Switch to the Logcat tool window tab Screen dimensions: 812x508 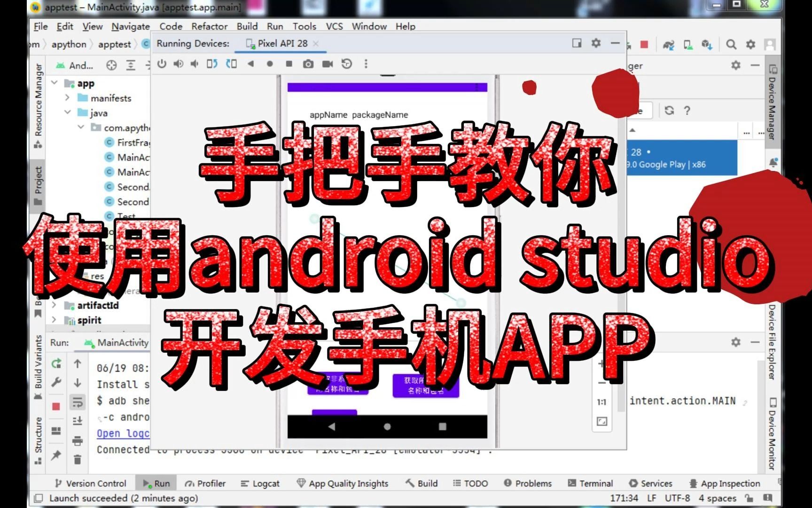point(260,483)
